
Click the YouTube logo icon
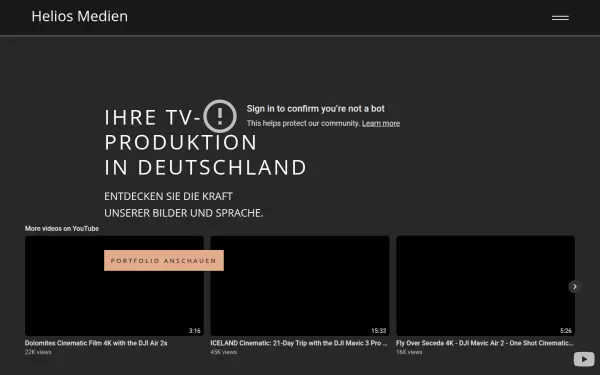584,359
